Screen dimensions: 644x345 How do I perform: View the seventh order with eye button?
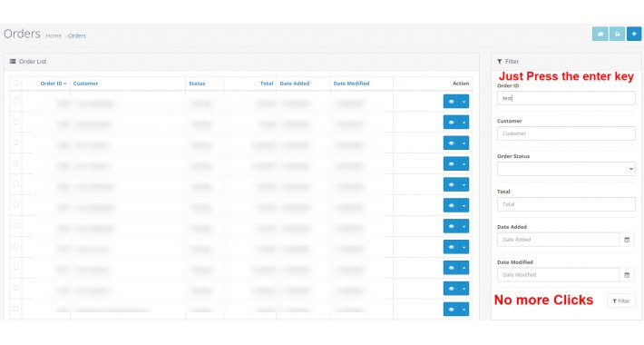pyautogui.click(x=451, y=226)
